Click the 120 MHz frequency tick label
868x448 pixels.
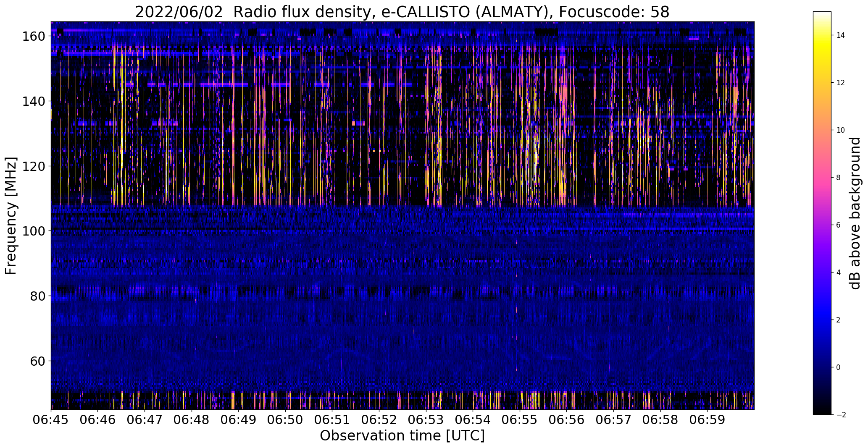point(34,166)
